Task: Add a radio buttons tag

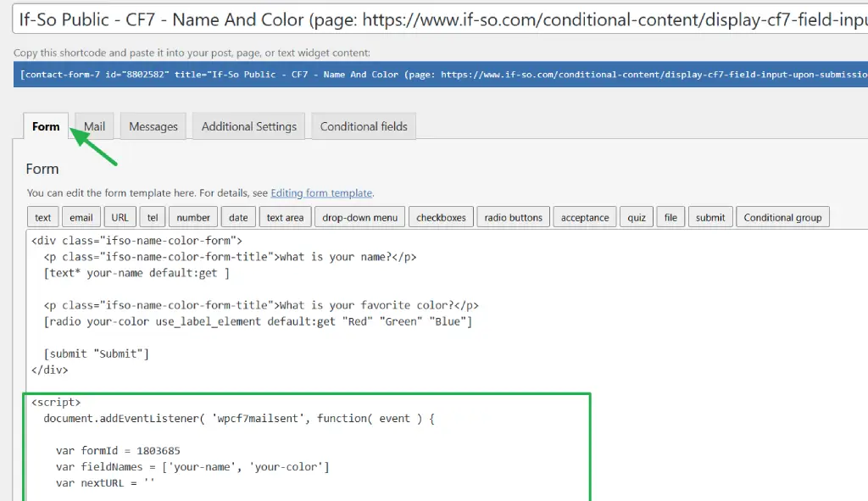Action: [513, 217]
